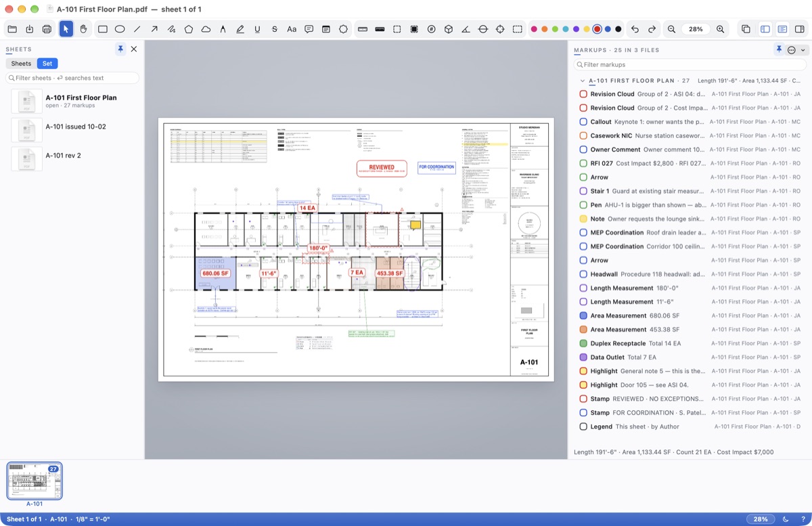Select the Aa text box tool
Screen dimensions: 812x526
click(292, 29)
